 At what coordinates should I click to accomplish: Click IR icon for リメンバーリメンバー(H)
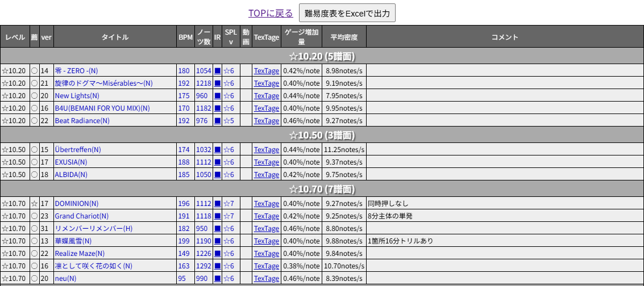pyautogui.click(x=218, y=228)
